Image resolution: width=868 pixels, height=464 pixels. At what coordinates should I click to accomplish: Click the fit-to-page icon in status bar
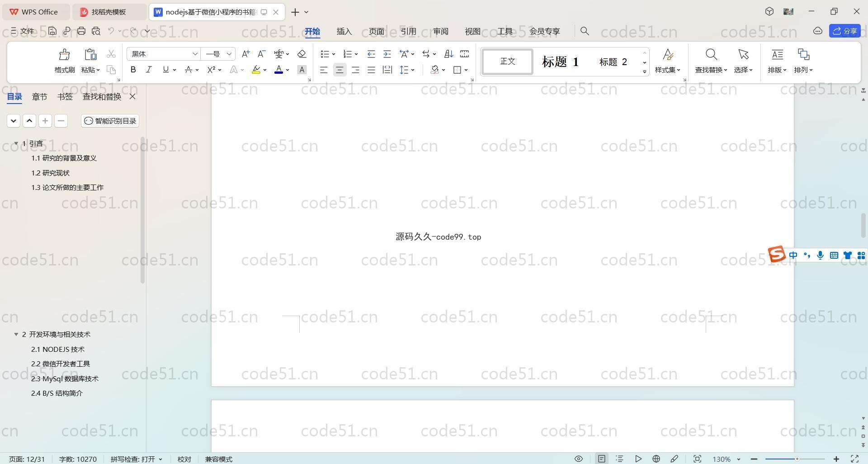click(697, 459)
